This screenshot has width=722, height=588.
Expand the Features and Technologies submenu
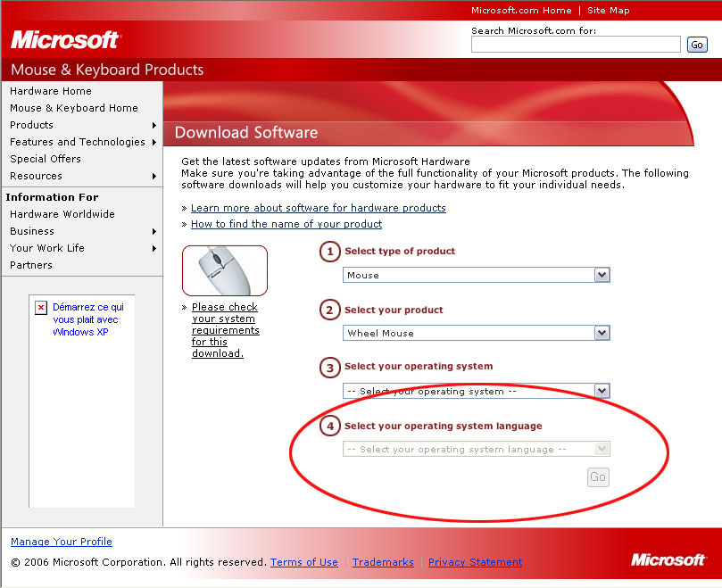(154, 142)
